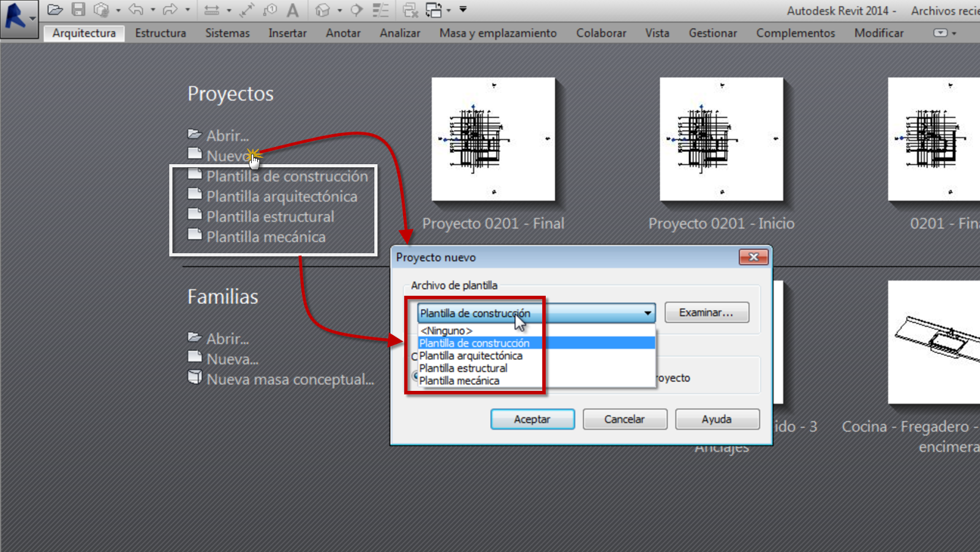Select the Tag by category icon
Image resolution: width=980 pixels, height=552 pixels.
tap(269, 10)
